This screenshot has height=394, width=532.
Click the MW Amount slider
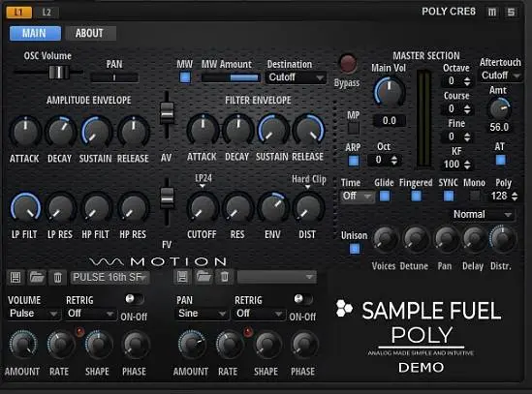pyautogui.click(x=231, y=77)
